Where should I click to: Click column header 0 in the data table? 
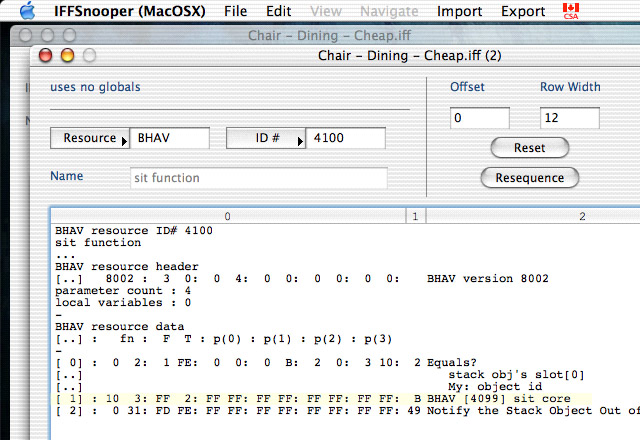click(x=227, y=215)
